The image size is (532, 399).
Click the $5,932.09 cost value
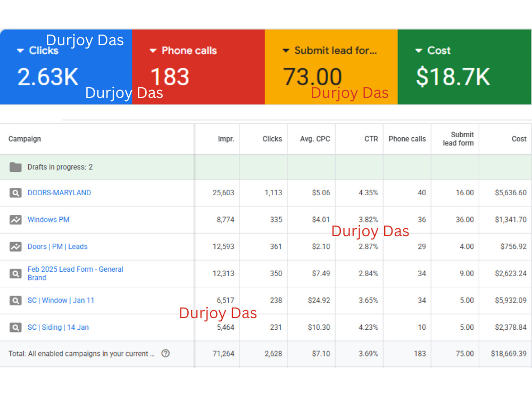click(511, 300)
